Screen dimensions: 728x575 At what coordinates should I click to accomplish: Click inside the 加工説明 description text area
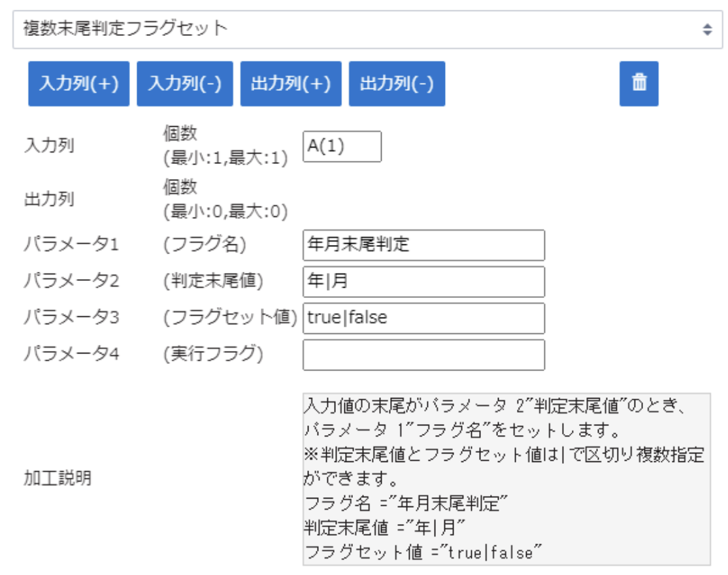[x=506, y=479]
